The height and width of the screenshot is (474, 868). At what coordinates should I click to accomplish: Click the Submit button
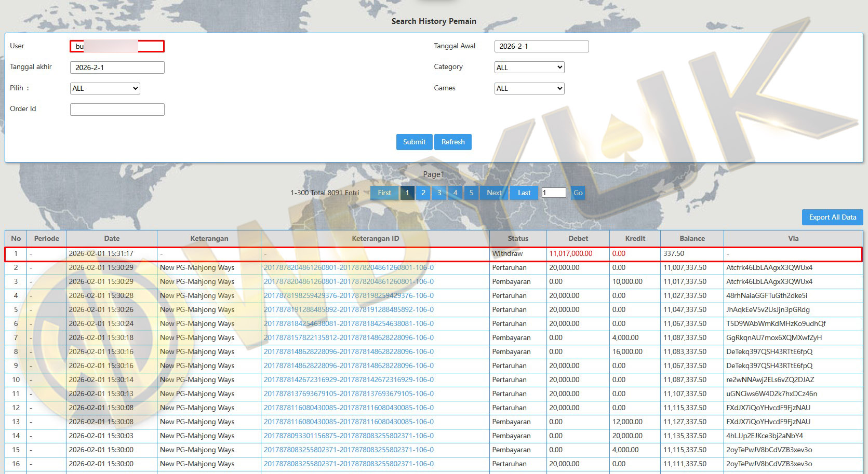(414, 142)
